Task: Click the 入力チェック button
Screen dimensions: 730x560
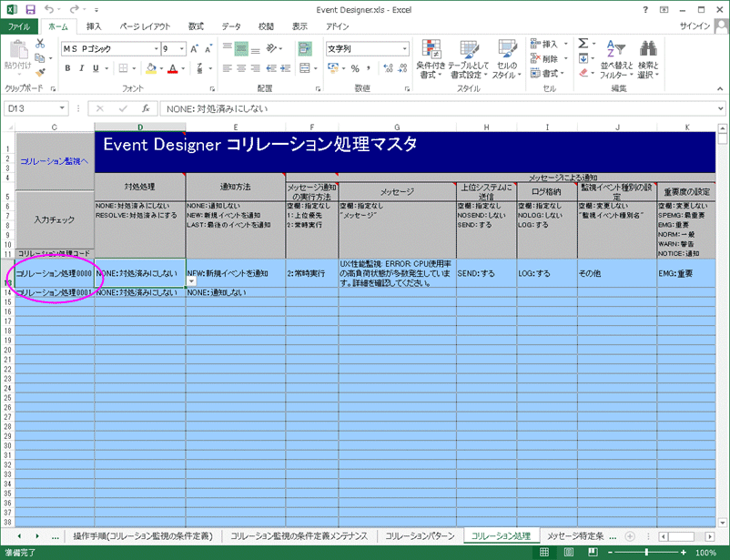Action: point(55,219)
